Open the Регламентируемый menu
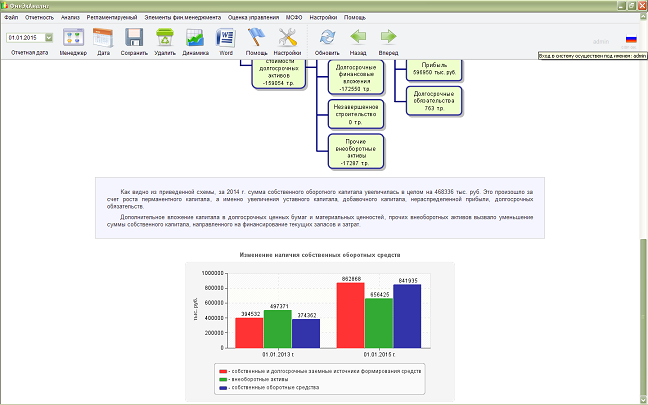Image resolution: width=648 pixels, height=405 pixels. (112, 17)
